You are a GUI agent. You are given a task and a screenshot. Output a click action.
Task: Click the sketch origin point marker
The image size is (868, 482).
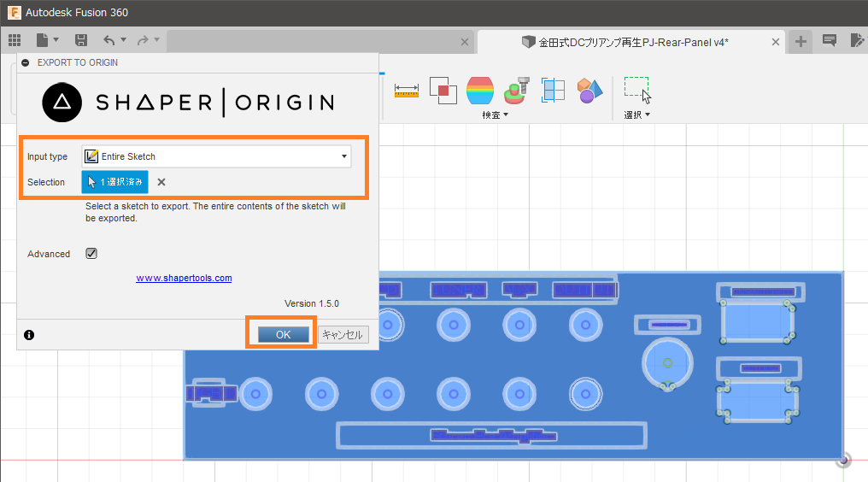click(843, 459)
